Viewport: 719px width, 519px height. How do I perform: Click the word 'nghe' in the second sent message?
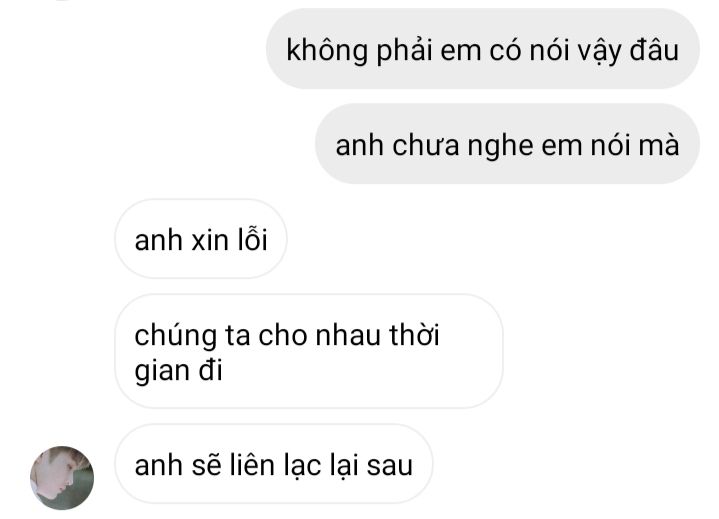(500, 146)
